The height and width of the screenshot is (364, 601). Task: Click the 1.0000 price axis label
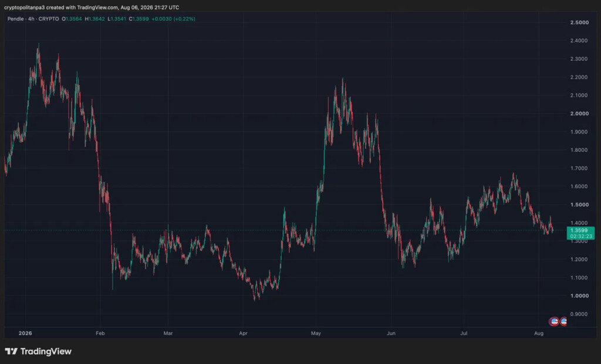pos(579,296)
